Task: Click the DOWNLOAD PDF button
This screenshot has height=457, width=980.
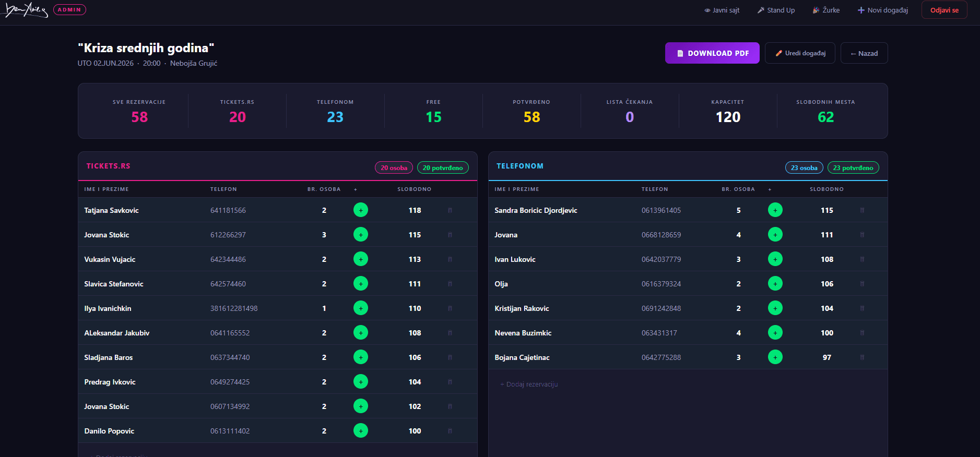Action: [712, 53]
